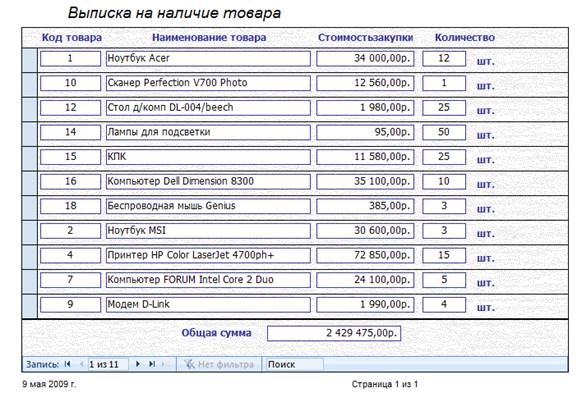Click the Поиск search box
Screen dimensions: 582x402
(x=294, y=365)
